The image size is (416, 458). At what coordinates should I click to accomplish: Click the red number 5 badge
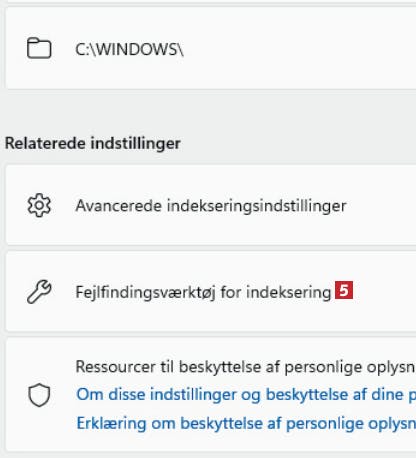tap(344, 290)
